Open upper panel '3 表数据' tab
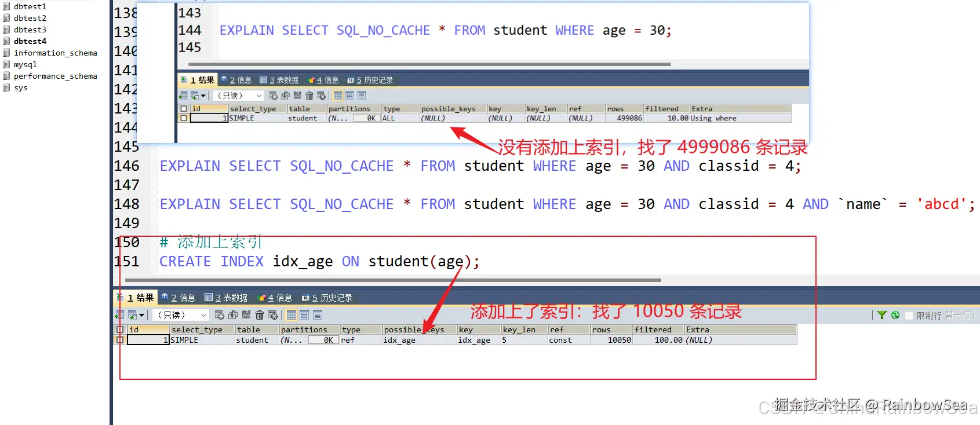980x425 pixels. pos(279,80)
